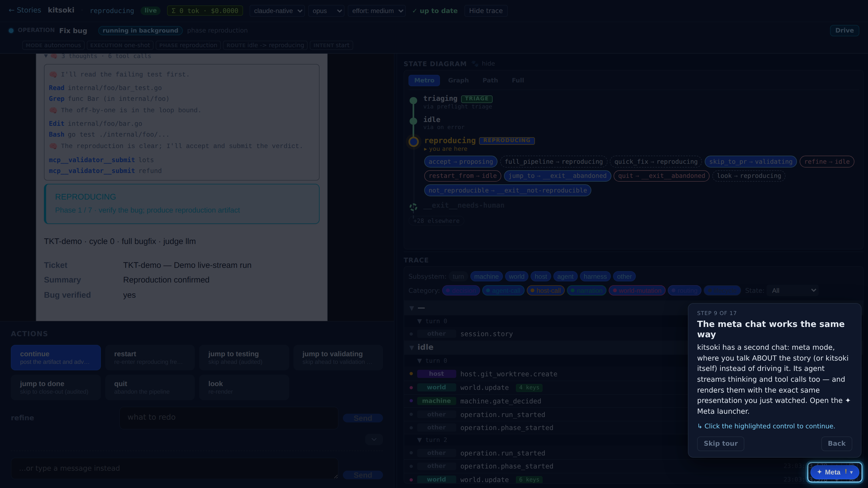Toggle world-mutation category filter
The width and height of the screenshot is (868, 488).
click(x=637, y=290)
